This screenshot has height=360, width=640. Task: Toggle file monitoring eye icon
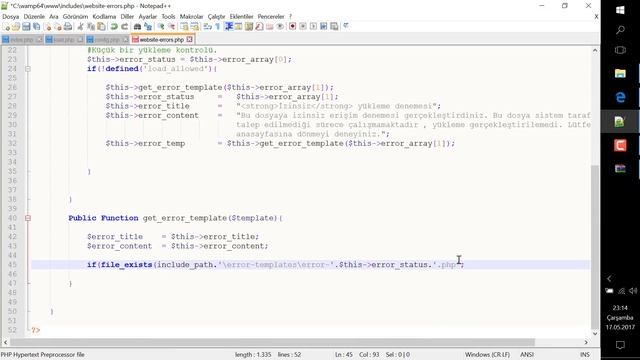[280, 27]
